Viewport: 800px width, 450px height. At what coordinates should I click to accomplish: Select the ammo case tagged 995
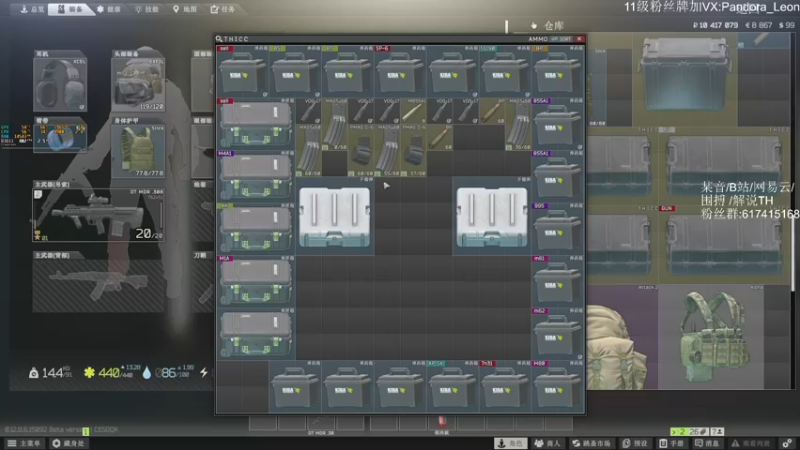point(557,229)
